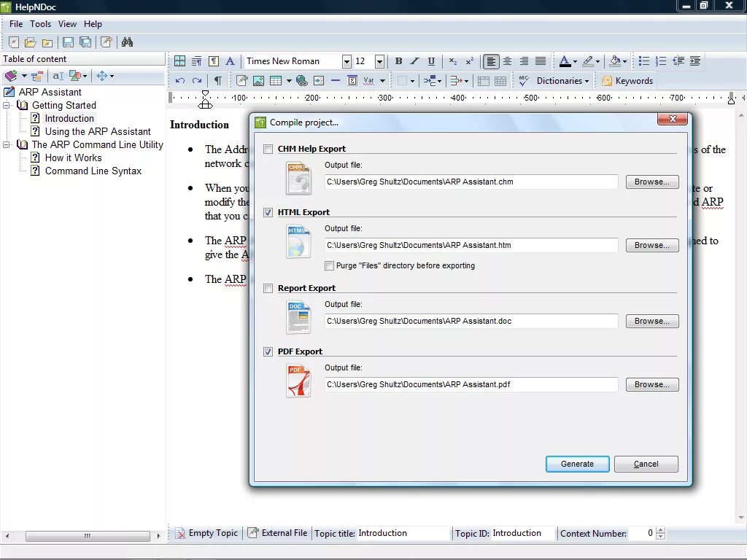Viewport: 747px width, 560px height.
Task: Click the background fill bucket swatch
Action: 615,61
